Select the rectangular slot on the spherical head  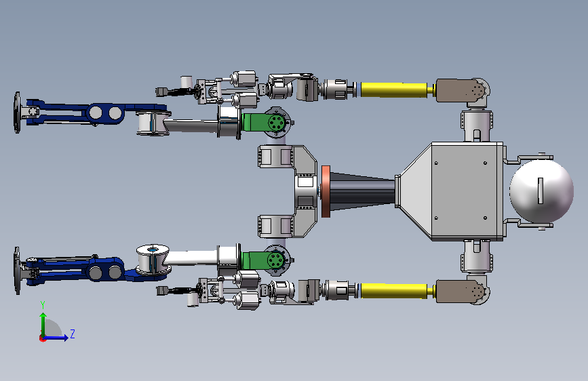(x=541, y=191)
